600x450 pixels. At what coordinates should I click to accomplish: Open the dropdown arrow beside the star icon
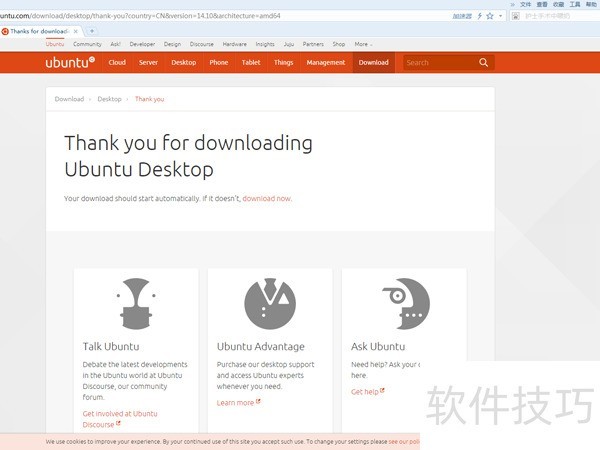(x=500, y=16)
